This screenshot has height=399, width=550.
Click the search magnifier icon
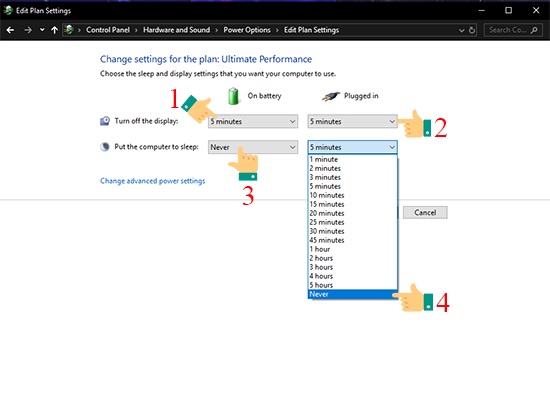[534, 30]
